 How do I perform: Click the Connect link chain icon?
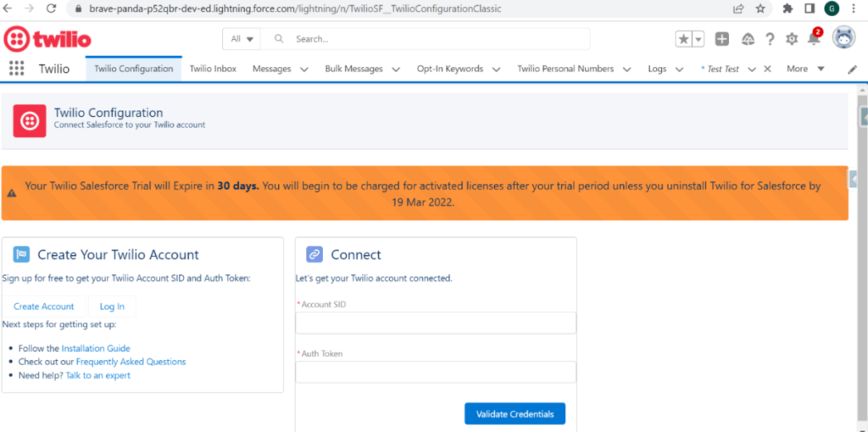314,254
